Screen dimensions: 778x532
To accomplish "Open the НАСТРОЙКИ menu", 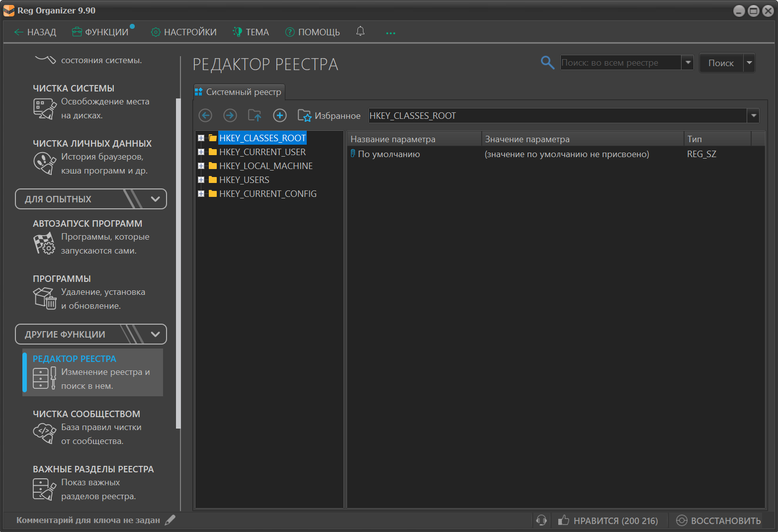I will coord(184,32).
